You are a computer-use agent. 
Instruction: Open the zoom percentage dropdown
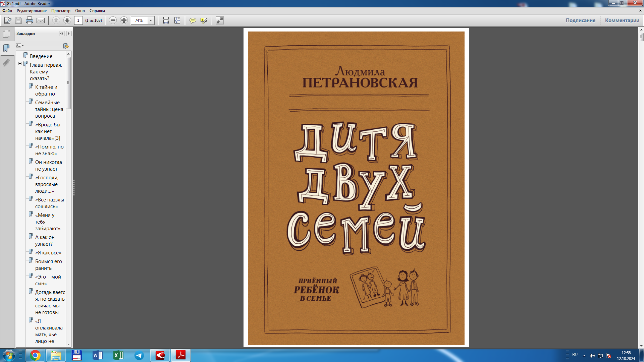coord(151,20)
